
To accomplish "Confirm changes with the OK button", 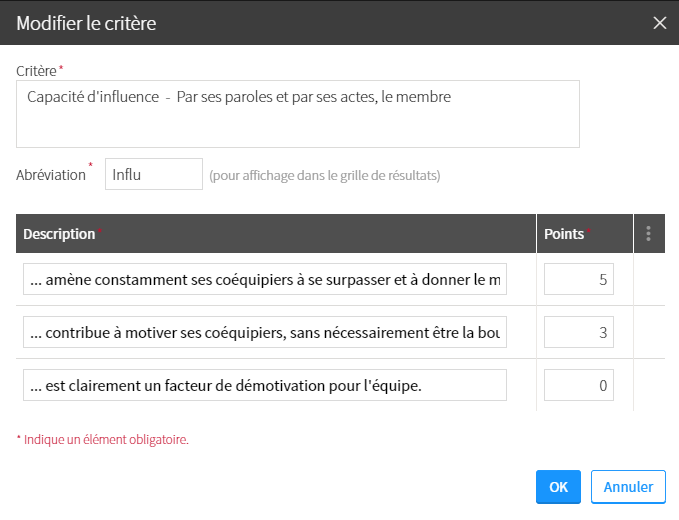I will [558, 487].
